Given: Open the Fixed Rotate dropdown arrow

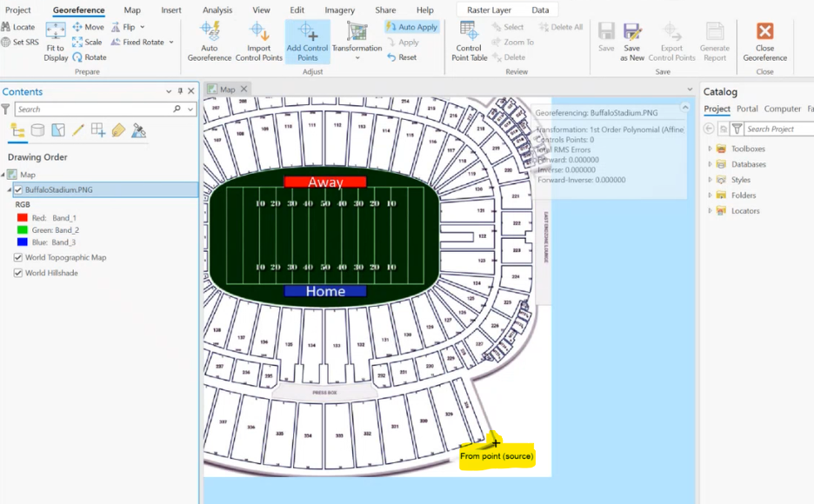Looking at the screenshot, I should coord(171,42).
